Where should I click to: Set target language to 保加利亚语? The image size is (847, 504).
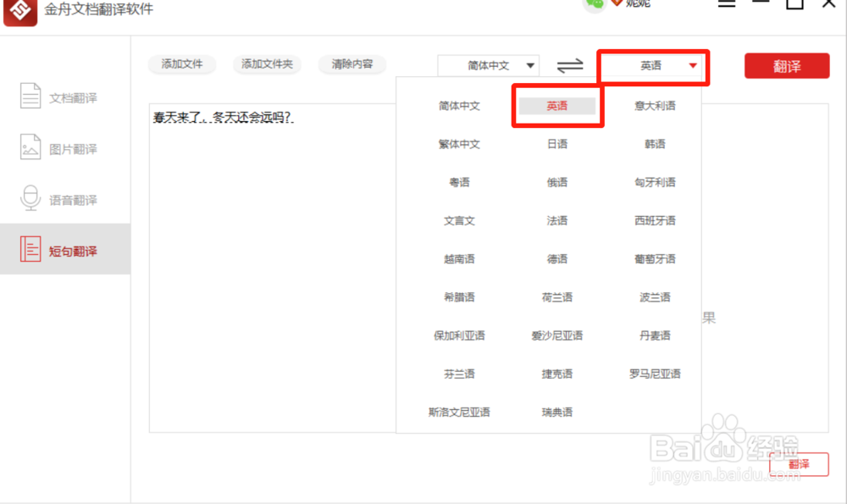(x=459, y=336)
